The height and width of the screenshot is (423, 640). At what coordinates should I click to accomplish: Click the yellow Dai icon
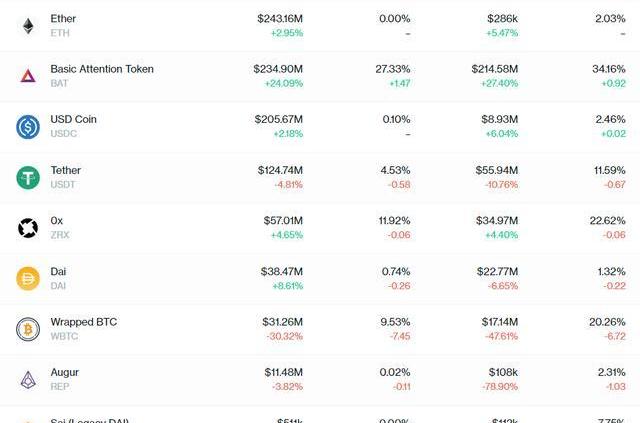click(x=28, y=278)
